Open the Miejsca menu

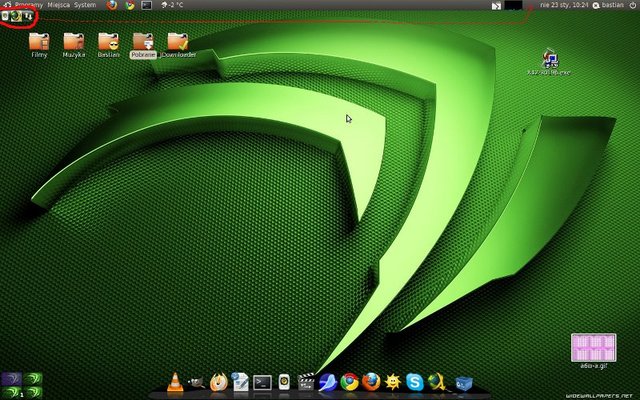tap(58, 5)
